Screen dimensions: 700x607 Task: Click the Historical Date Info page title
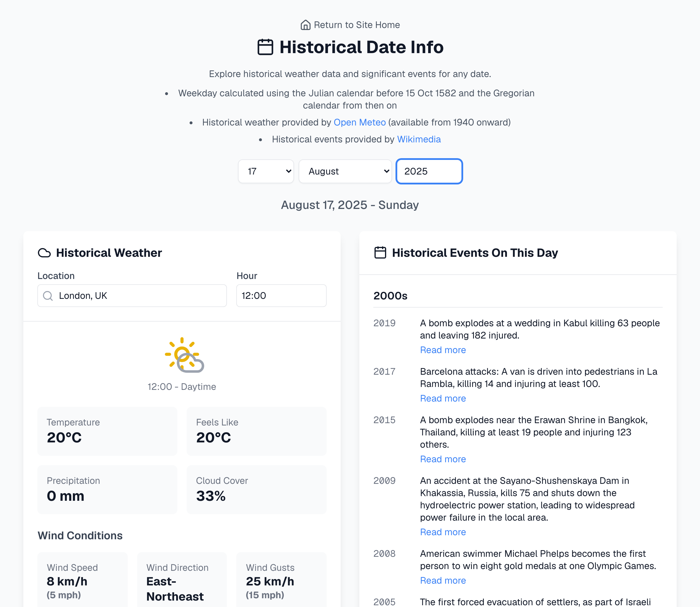pos(361,47)
